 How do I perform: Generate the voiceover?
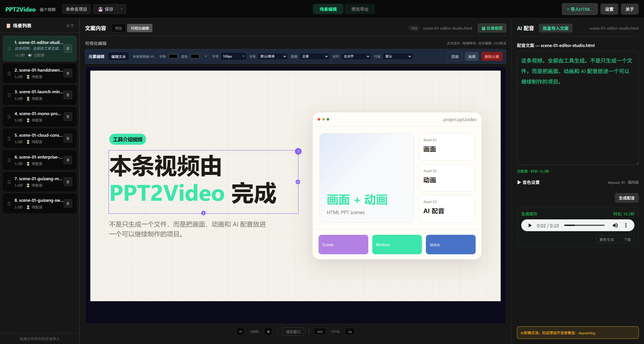[x=627, y=198]
